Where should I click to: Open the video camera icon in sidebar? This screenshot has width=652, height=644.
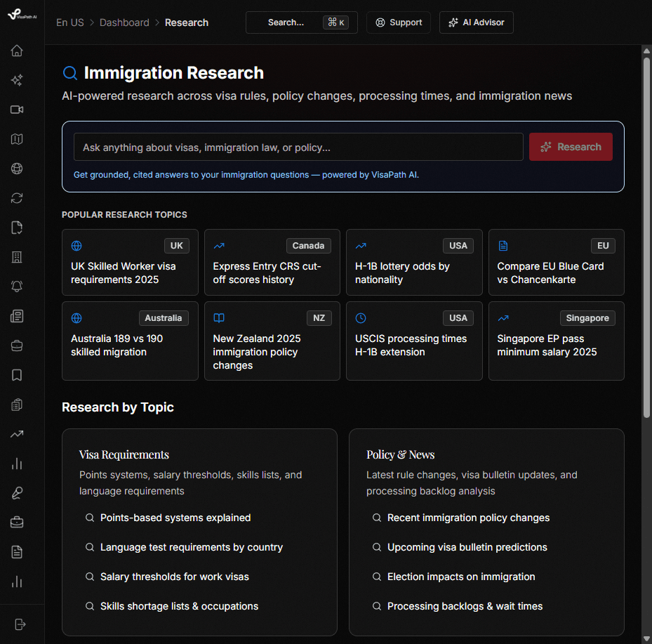(17, 110)
